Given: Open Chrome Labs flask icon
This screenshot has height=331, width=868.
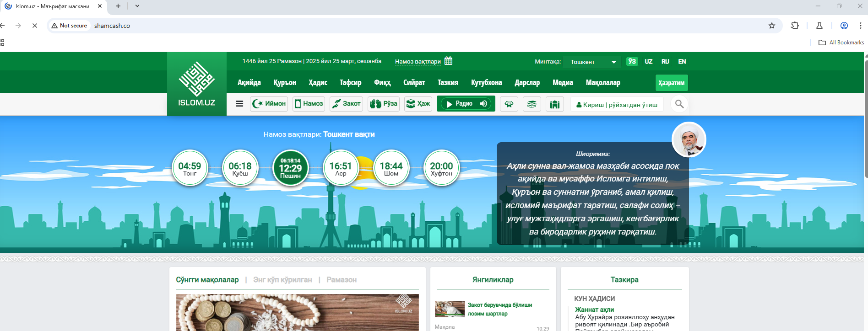Looking at the screenshot, I should point(819,26).
